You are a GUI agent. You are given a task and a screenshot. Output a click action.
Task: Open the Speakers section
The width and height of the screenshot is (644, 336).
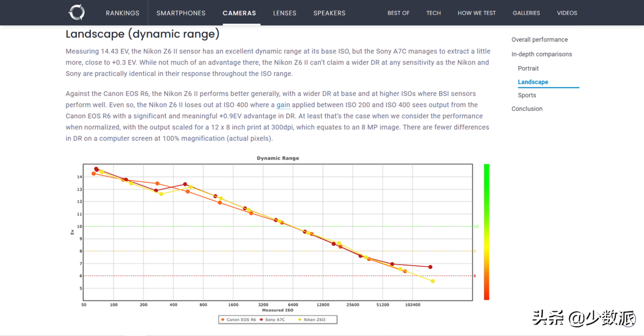pyautogui.click(x=329, y=13)
